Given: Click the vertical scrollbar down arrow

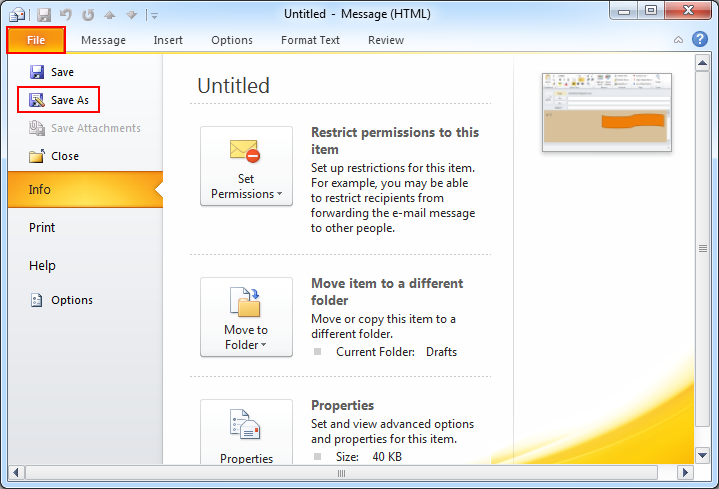Looking at the screenshot, I should 702,456.
